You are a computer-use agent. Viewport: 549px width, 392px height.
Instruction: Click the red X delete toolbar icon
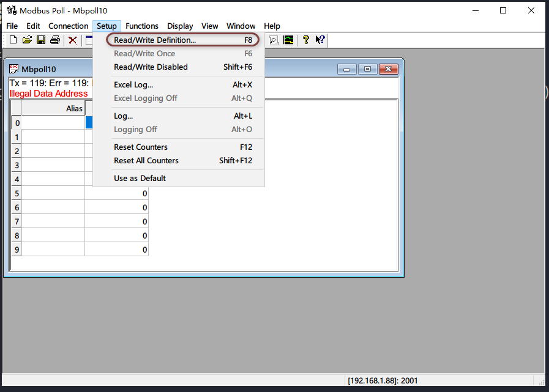[72, 40]
